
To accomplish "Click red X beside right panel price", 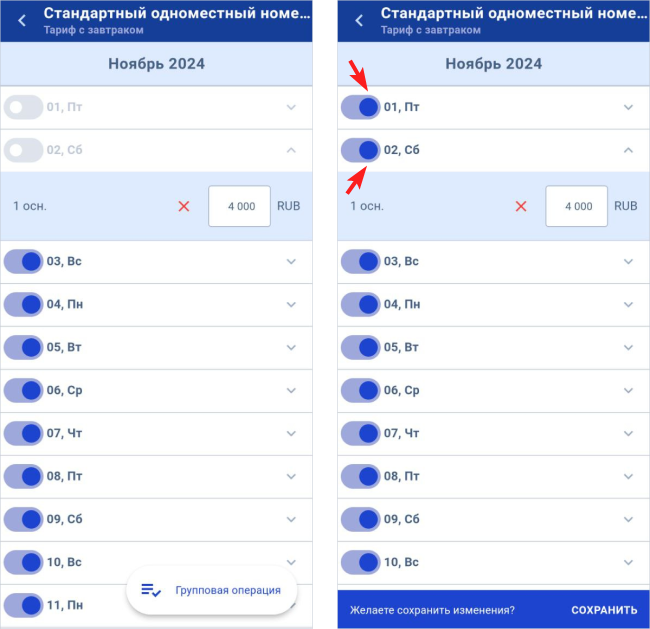I will pyautogui.click(x=521, y=206).
